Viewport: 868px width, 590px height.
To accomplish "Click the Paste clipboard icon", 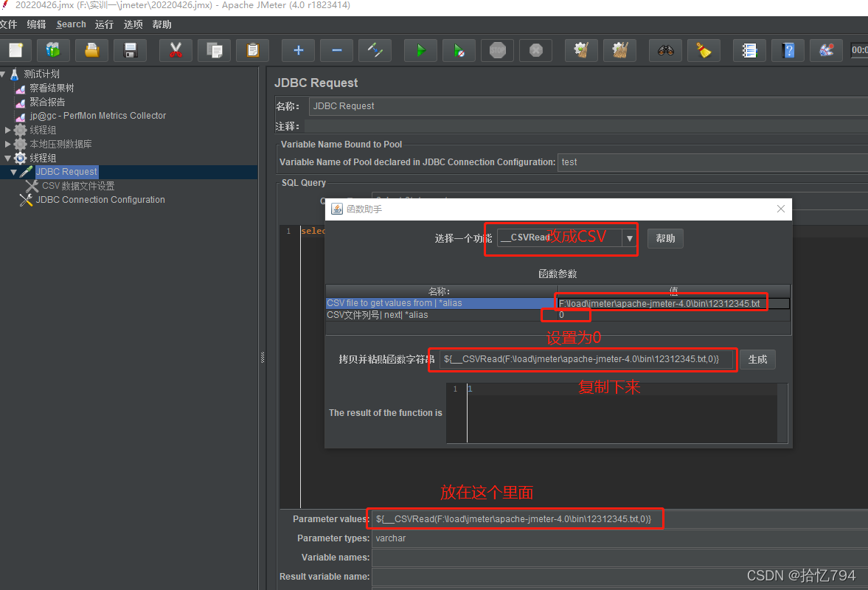I will click(252, 50).
